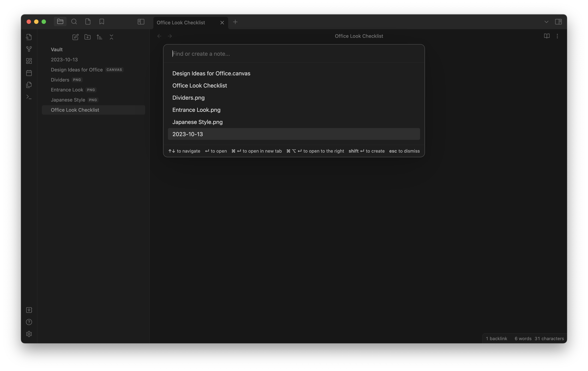Open the graph view

click(x=29, y=49)
